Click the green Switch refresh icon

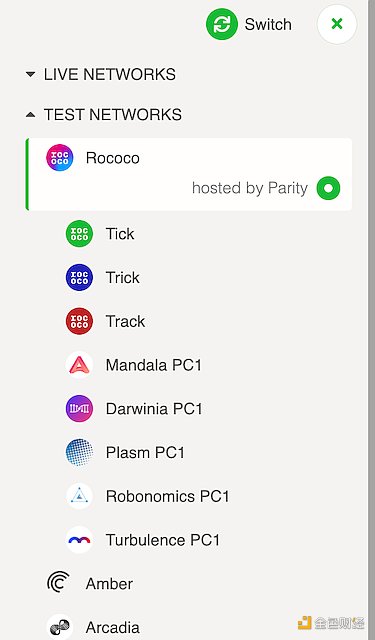pyautogui.click(x=222, y=24)
